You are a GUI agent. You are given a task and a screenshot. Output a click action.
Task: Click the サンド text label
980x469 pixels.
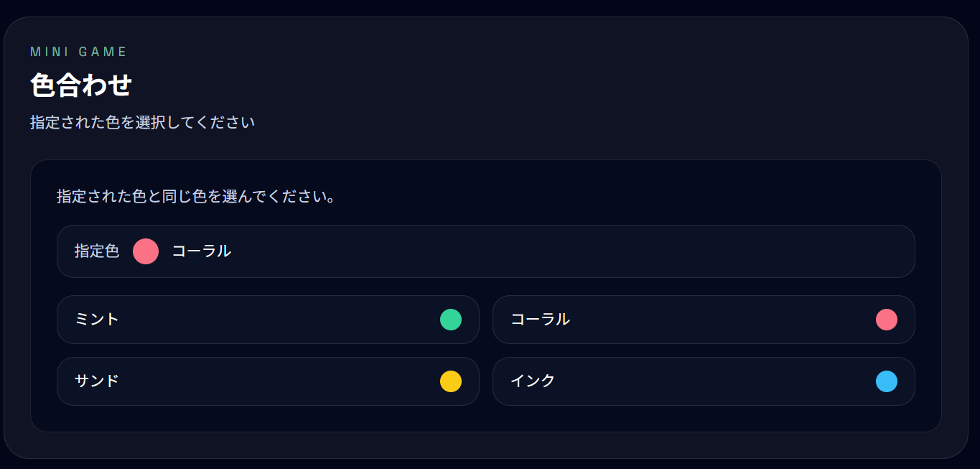point(97,381)
